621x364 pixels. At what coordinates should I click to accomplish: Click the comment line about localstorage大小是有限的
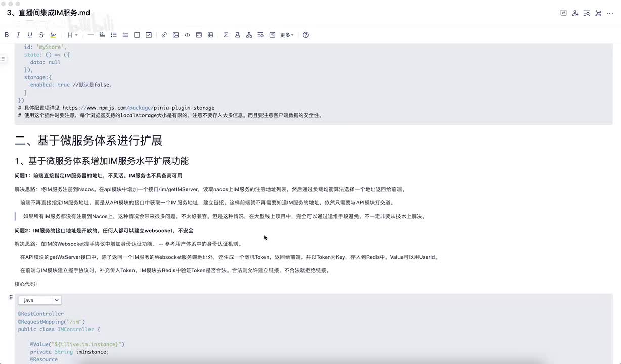pyautogui.click(x=170, y=115)
